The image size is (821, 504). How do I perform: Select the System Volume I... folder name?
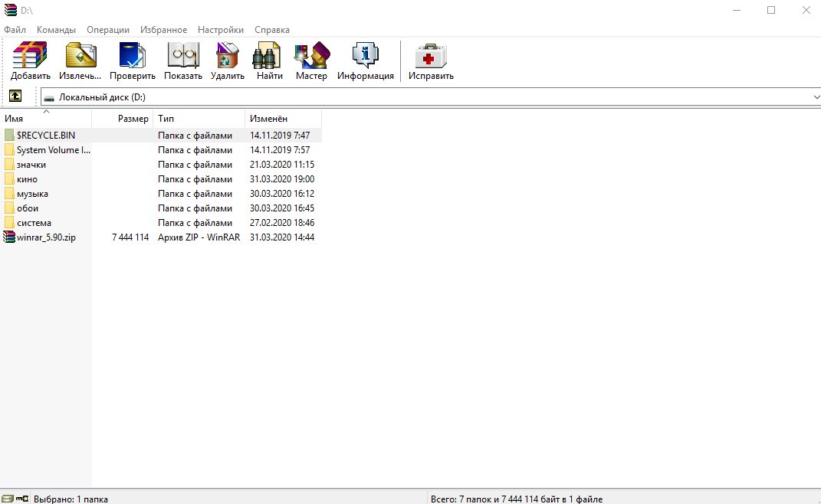pyautogui.click(x=54, y=149)
